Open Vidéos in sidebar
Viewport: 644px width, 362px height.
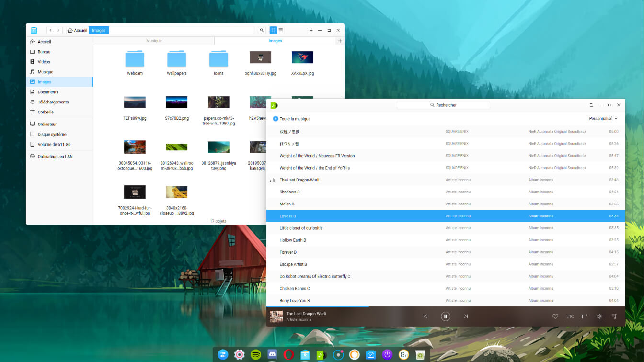pos(59,62)
